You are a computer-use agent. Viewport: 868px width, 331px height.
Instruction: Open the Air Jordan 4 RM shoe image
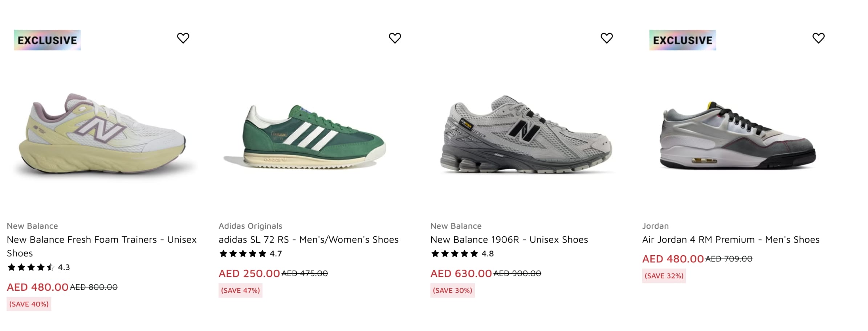737,136
